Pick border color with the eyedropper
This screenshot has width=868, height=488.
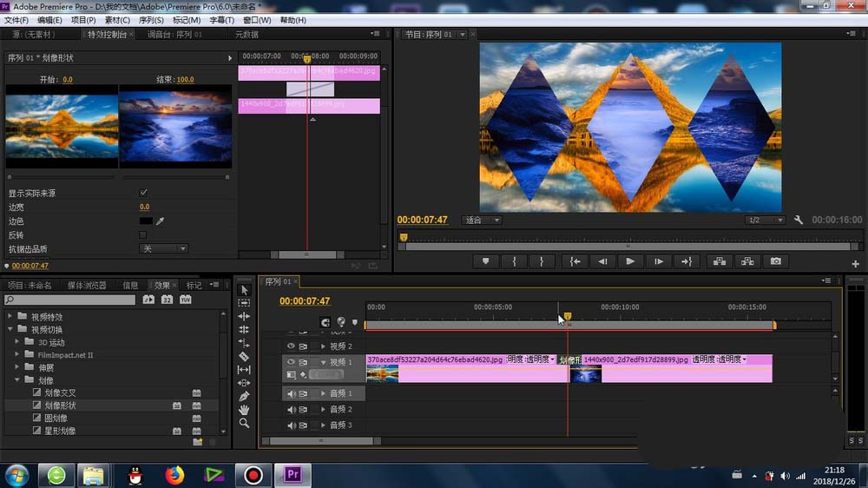point(160,221)
